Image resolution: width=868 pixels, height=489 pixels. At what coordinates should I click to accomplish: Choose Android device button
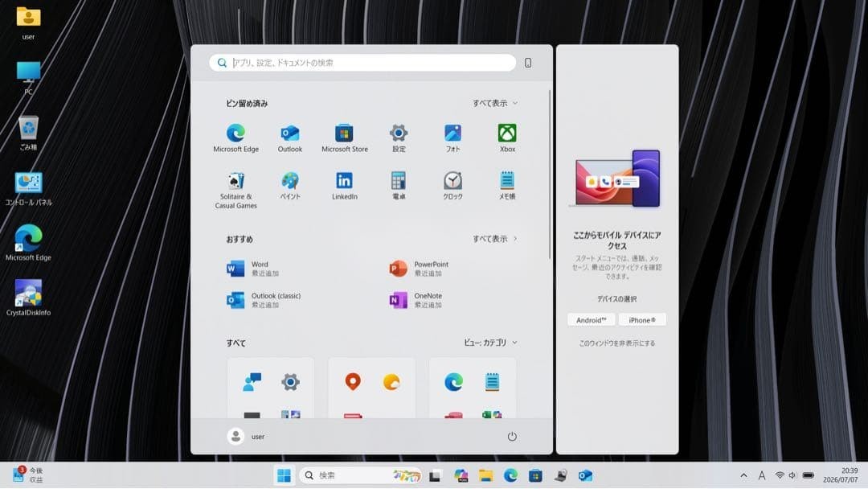click(x=591, y=320)
